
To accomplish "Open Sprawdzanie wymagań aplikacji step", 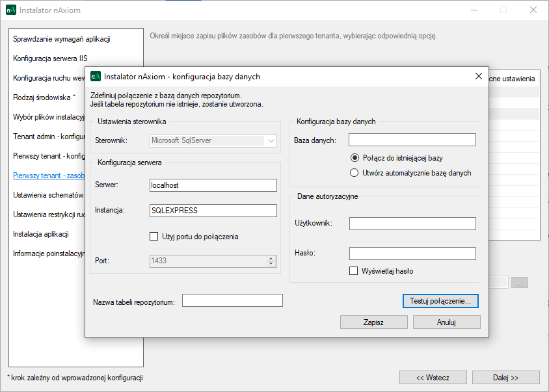I will (62, 39).
